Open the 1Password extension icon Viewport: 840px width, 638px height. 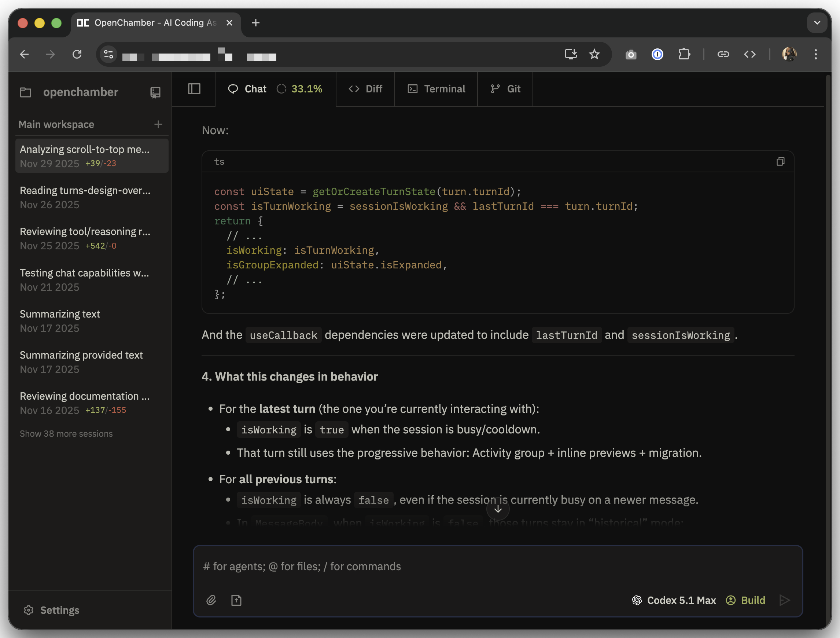(x=657, y=54)
